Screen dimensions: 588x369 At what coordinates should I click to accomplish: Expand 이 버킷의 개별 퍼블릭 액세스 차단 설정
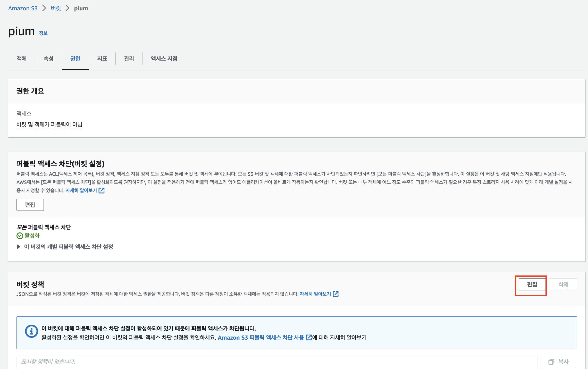pyautogui.click(x=19, y=247)
